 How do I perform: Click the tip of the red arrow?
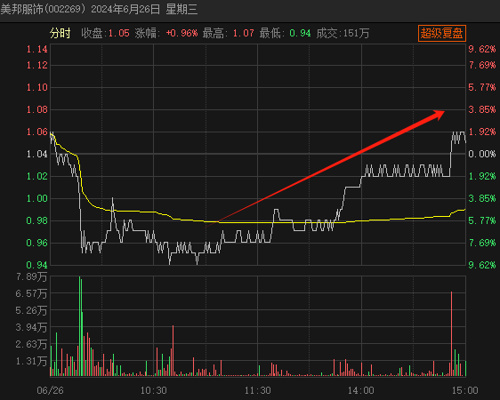pos(444,111)
